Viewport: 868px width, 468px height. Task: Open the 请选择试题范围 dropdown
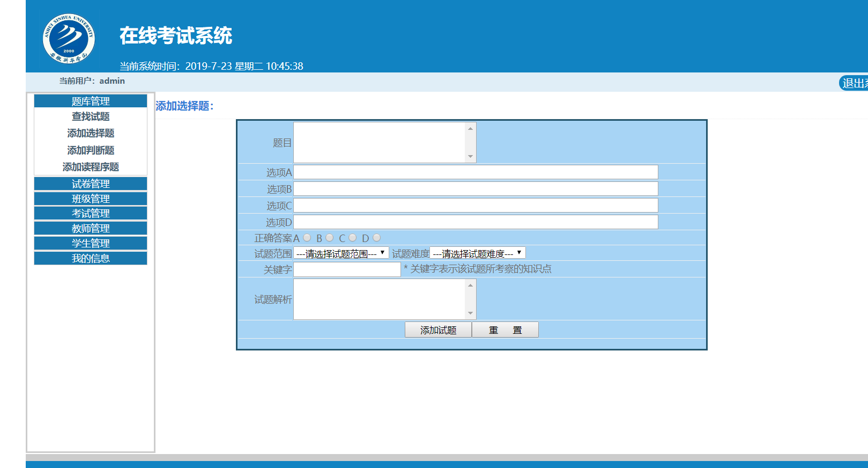pos(341,253)
